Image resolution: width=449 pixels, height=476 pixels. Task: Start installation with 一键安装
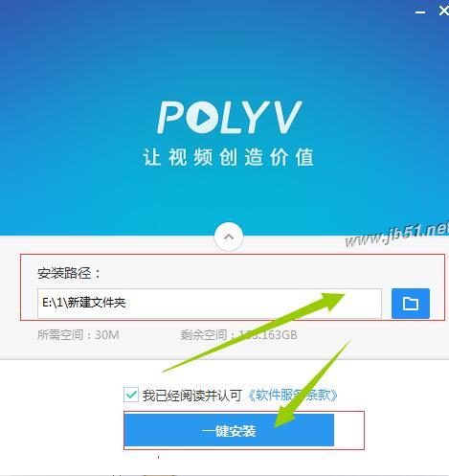click(x=229, y=430)
